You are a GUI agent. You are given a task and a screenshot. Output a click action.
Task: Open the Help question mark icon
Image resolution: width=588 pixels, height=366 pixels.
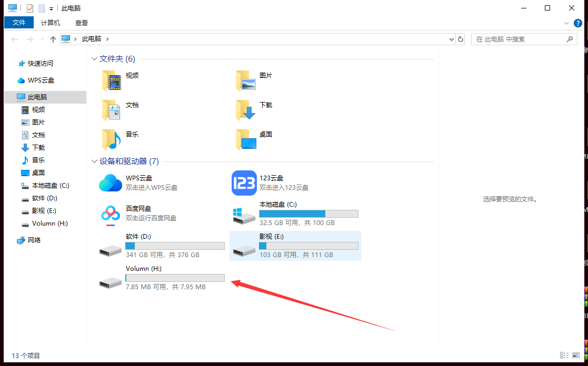(x=578, y=23)
